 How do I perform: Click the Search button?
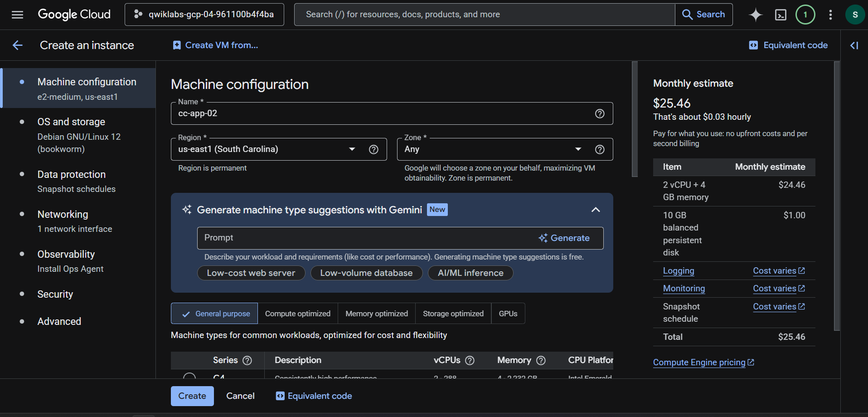pos(704,15)
